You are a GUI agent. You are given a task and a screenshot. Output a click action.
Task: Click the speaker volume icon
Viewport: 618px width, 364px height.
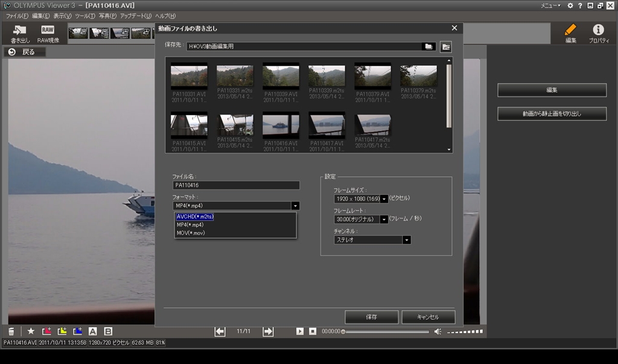click(x=438, y=331)
